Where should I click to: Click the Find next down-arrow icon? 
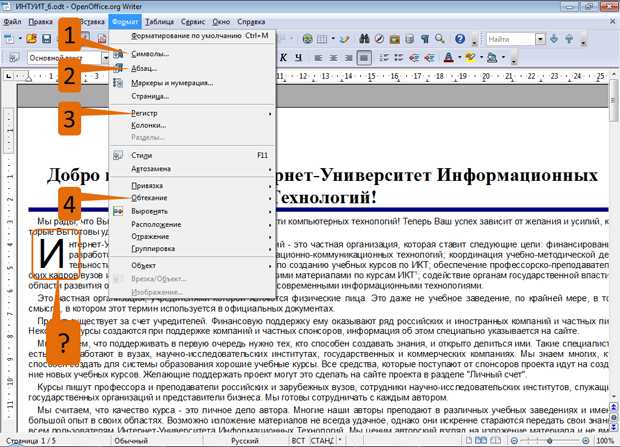tap(554, 39)
